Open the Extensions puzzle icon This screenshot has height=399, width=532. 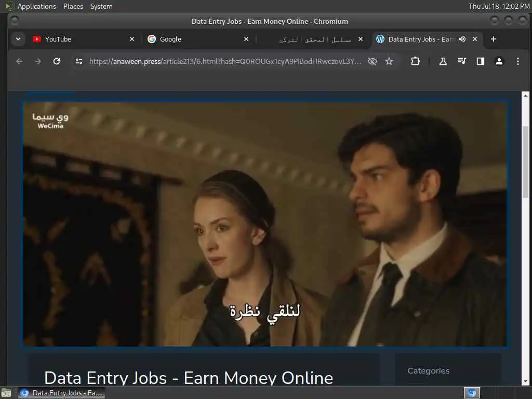coord(415,61)
